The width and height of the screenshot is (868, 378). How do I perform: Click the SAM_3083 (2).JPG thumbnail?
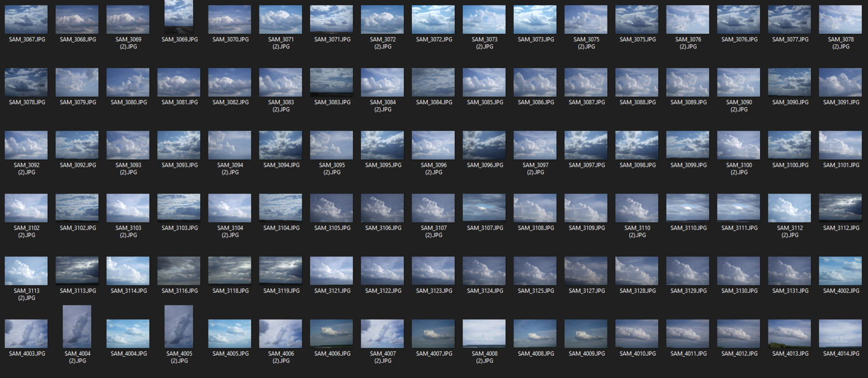tap(281, 82)
